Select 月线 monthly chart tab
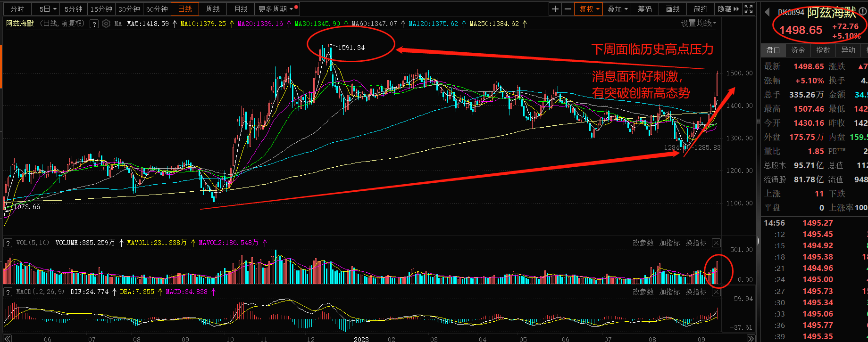 point(241,9)
